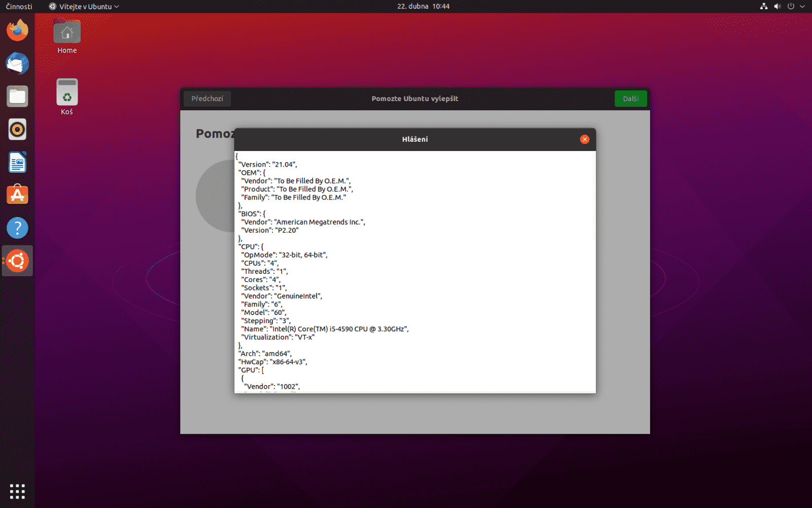The width and height of the screenshot is (812, 508).
Task: Expand the system status menu chevron
Action: 802,6
